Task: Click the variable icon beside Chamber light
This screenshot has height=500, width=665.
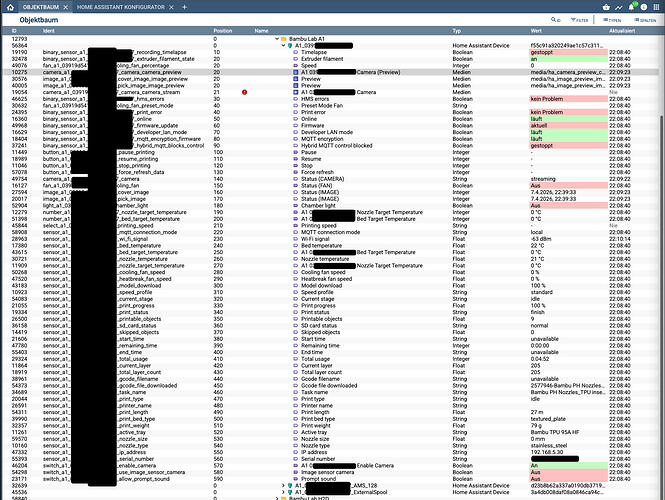Action: [296, 206]
